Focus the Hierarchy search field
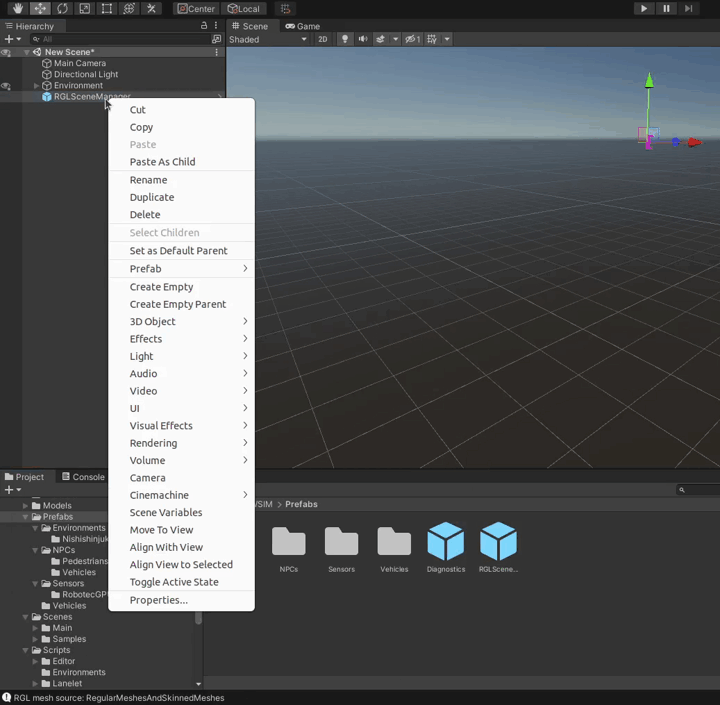Viewport: 720px width, 705px height. coord(119,39)
